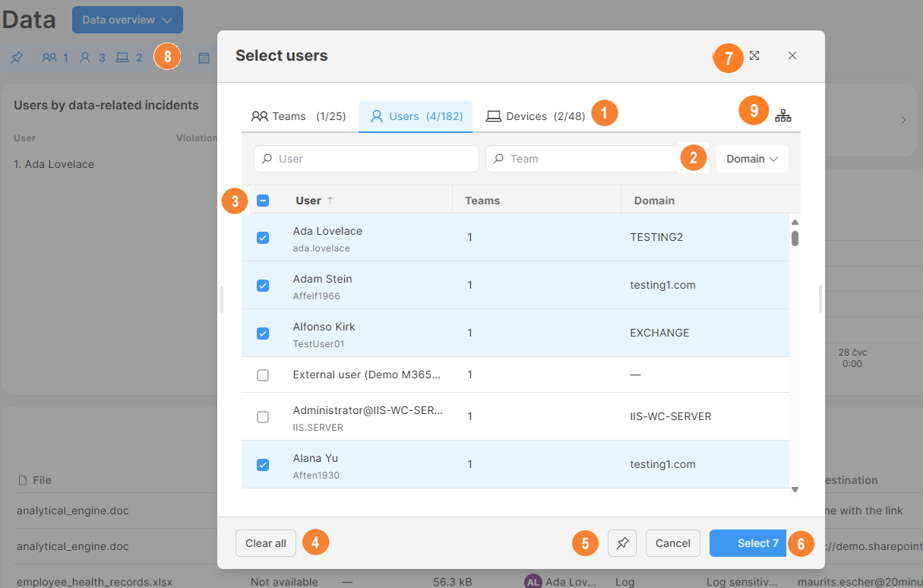
Task: Switch to the Teams tab
Action: tap(298, 116)
